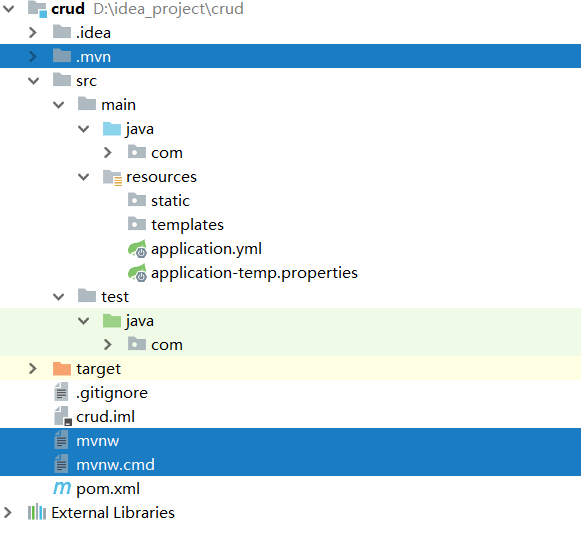Select the application-temp.properties file name
The image size is (581, 550).
(254, 273)
